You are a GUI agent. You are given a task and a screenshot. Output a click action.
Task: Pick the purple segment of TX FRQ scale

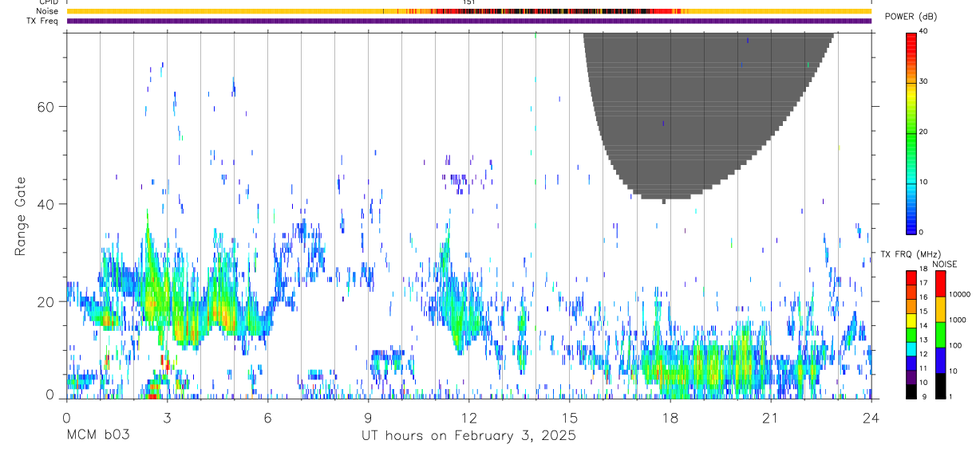point(911,378)
